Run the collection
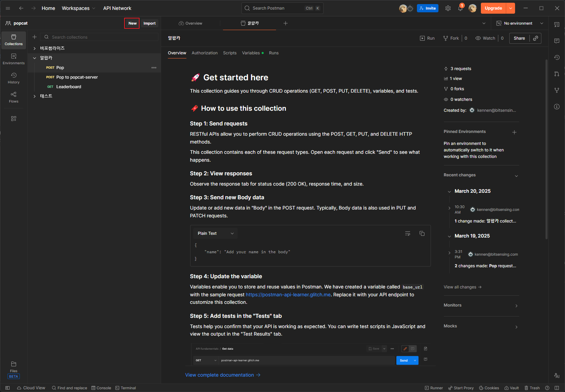Viewport: 565px width, 392px height. pos(427,38)
